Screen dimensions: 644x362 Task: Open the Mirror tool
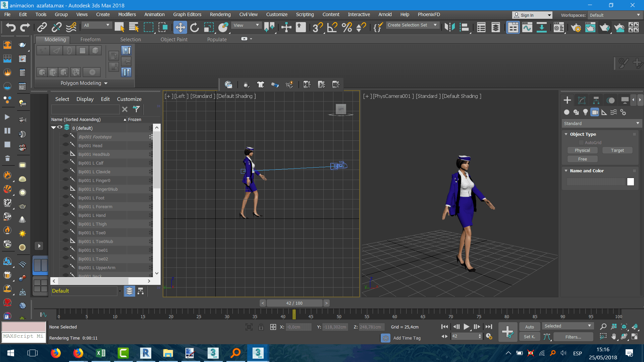coord(449,27)
